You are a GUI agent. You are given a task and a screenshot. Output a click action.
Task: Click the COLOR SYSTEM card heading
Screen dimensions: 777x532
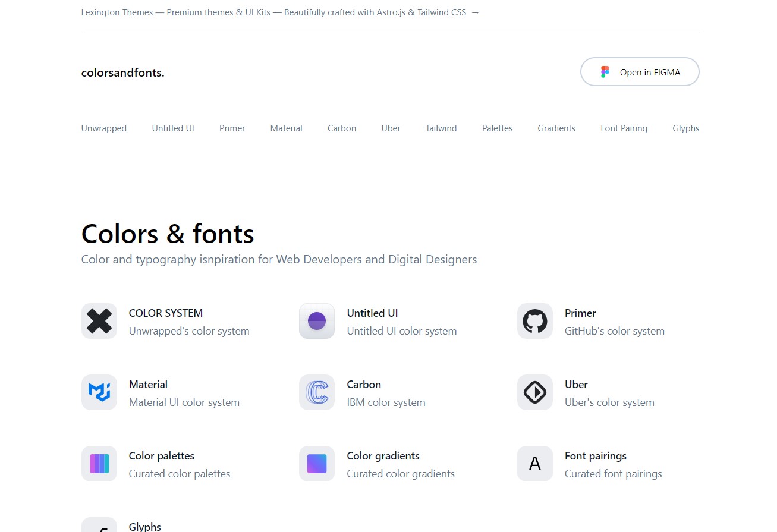pos(166,313)
